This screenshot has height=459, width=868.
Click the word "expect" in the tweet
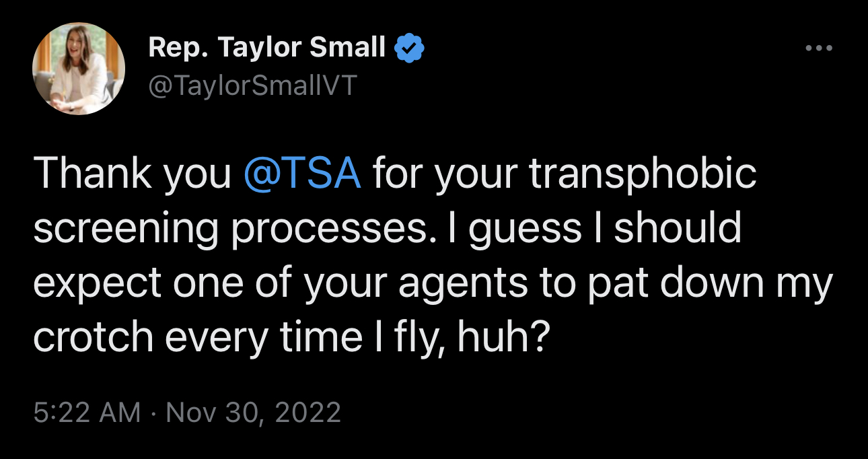pyautogui.click(x=98, y=283)
